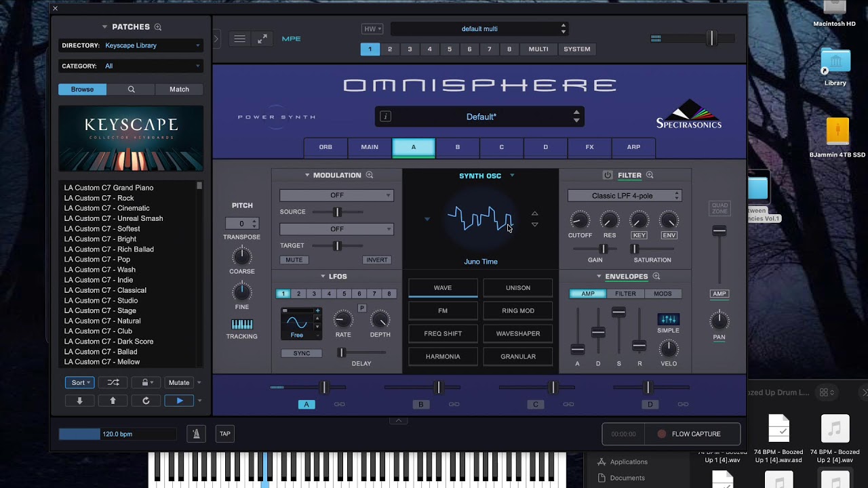Viewport: 868px width, 488px height.
Task: Select the MULTI tab
Action: click(538, 49)
